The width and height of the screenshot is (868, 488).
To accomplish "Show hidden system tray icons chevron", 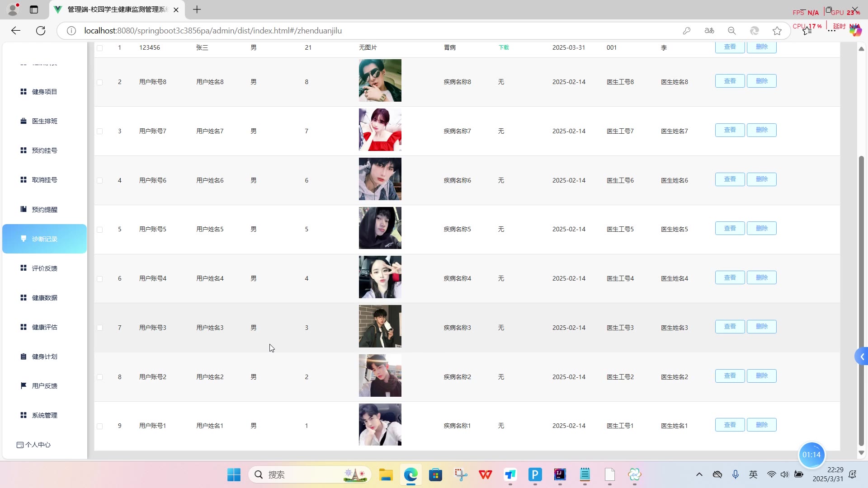I will [699, 474].
